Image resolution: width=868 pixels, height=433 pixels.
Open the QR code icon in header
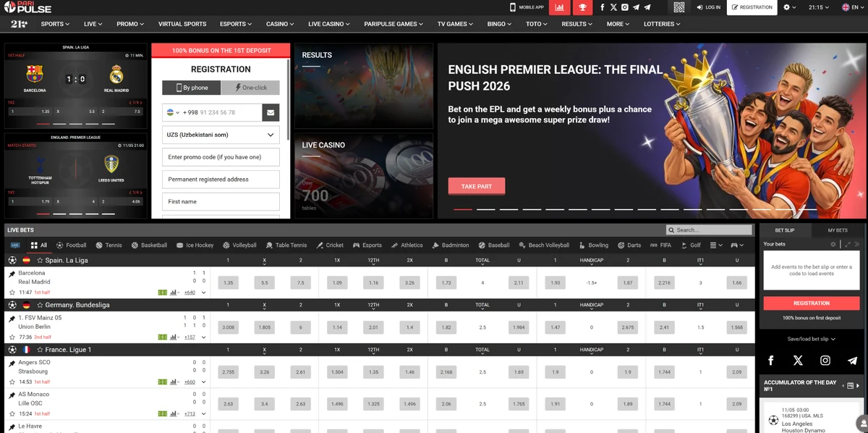pos(678,7)
